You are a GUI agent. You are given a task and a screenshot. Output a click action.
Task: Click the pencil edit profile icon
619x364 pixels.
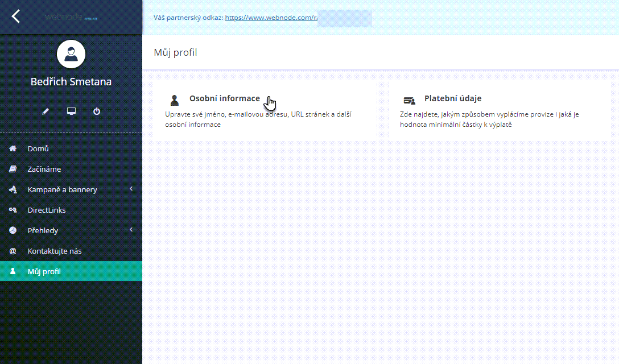46,111
